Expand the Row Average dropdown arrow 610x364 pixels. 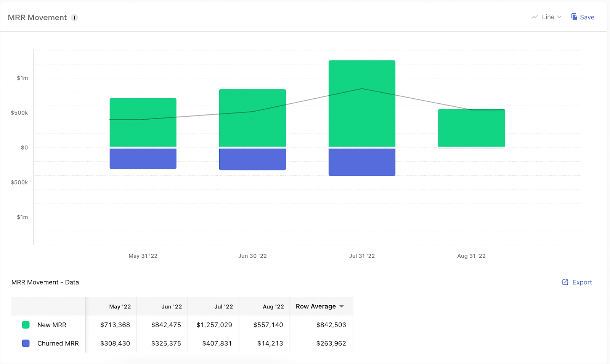[x=342, y=306]
